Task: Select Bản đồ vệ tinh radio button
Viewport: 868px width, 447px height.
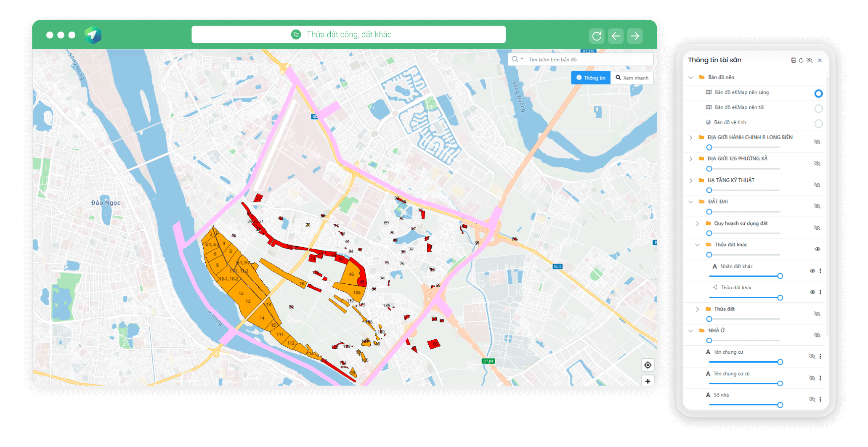Action: coord(818,124)
